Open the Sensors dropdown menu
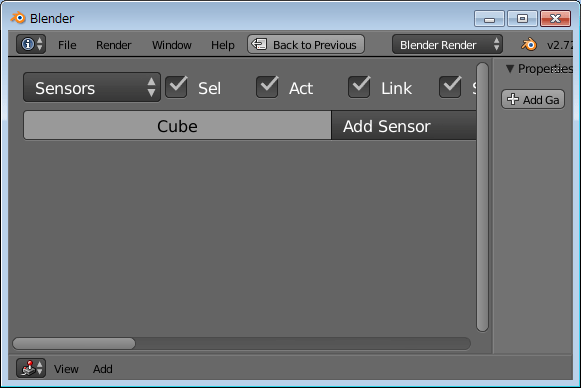This screenshot has height=388, width=581. click(x=92, y=87)
